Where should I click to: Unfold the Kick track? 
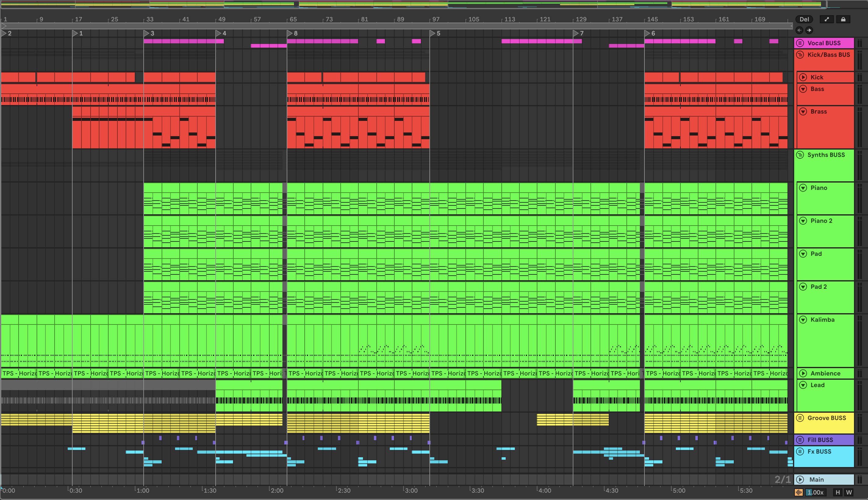(x=803, y=77)
